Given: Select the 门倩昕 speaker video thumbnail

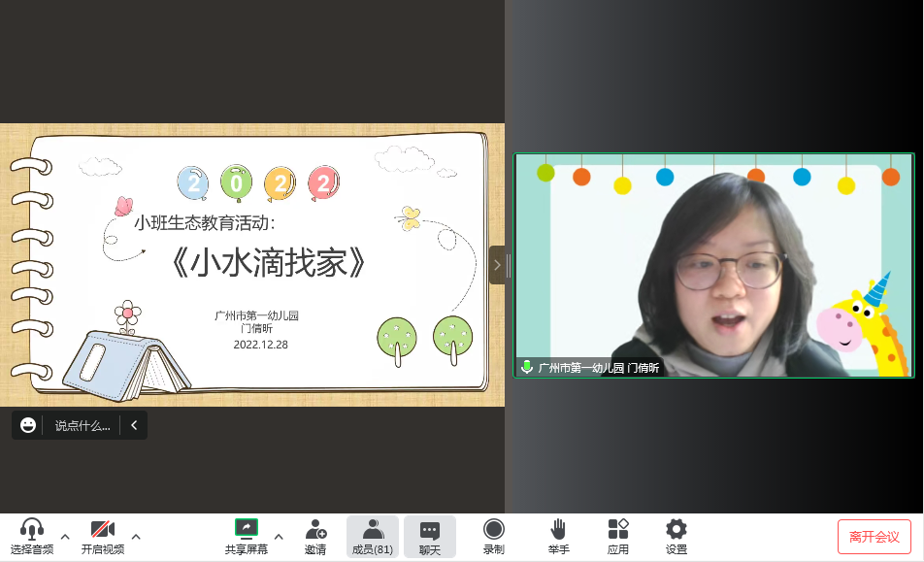Looking at the screenshot, I should pos(713,265).
